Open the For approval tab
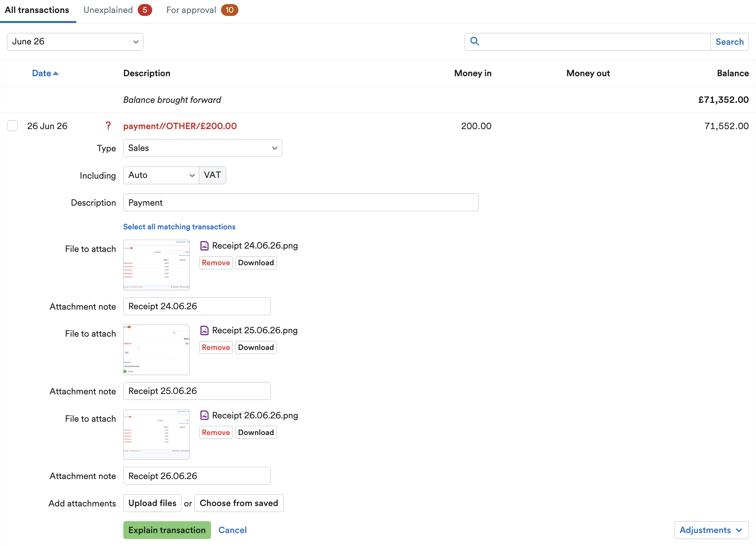 (x=202, y=10)
